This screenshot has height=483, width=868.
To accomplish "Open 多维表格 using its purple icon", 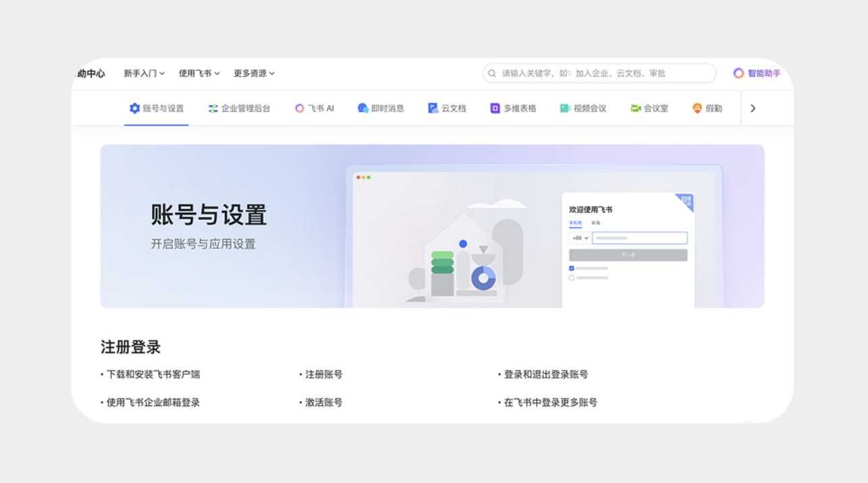I will pos(495,109).
